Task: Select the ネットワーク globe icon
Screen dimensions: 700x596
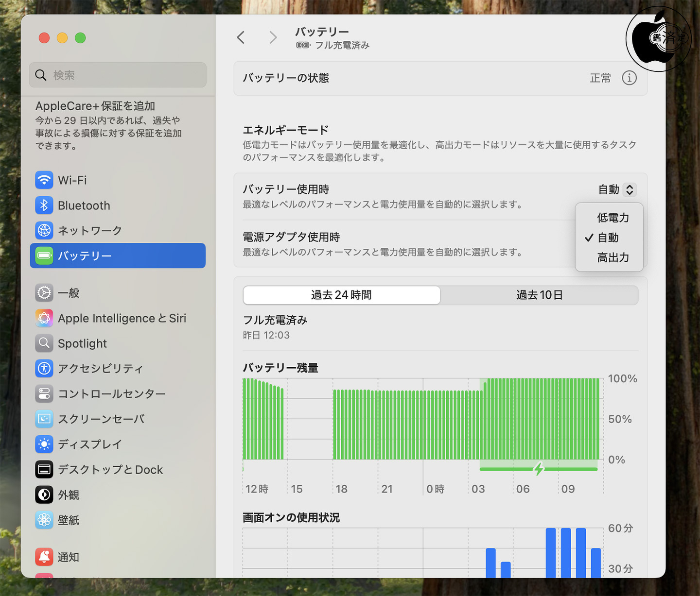Action: click(44, 230)
